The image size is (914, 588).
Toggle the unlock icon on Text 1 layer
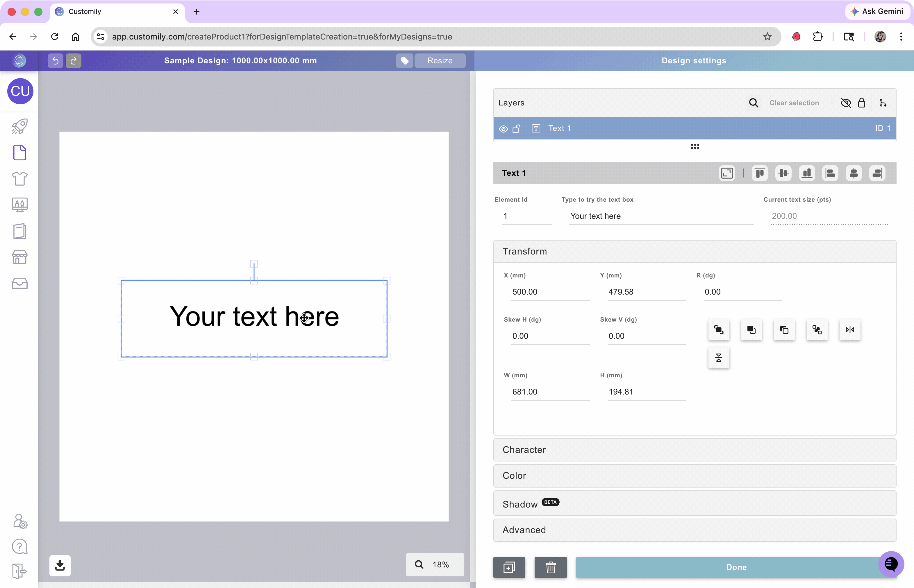click(516, 129)
